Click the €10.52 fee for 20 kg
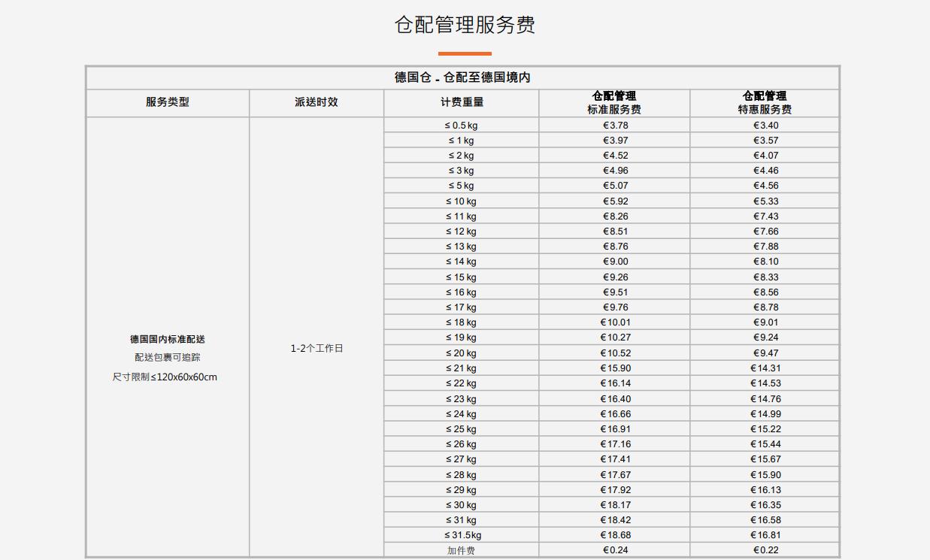The width and height of the screenshot is (930, 560). (x=613, y=353)
